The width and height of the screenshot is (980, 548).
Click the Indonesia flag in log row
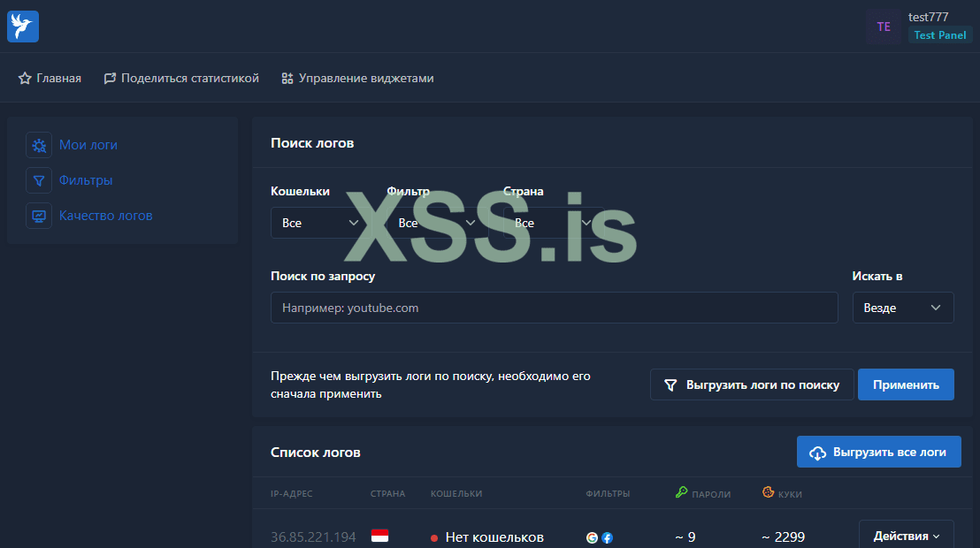click(380, 536)
